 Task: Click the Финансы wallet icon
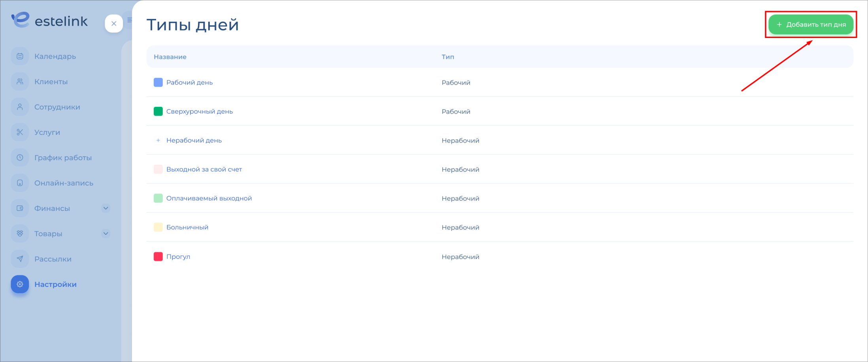20,208
